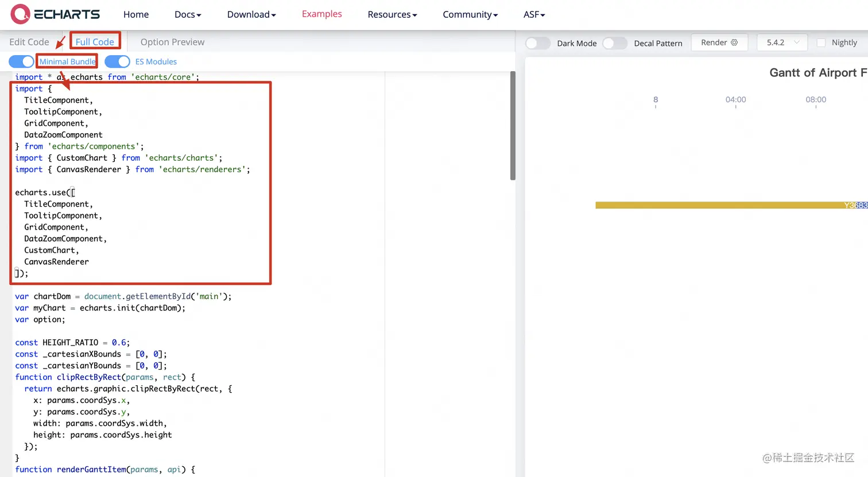Click 'var myChart = echarts.init' line
The image size is (868, 477).
(100, 308)
